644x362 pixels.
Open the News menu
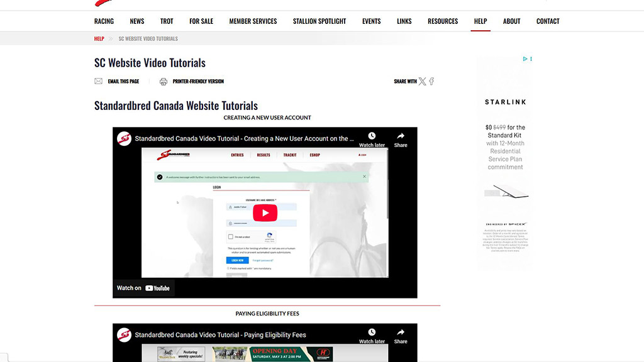136,21
